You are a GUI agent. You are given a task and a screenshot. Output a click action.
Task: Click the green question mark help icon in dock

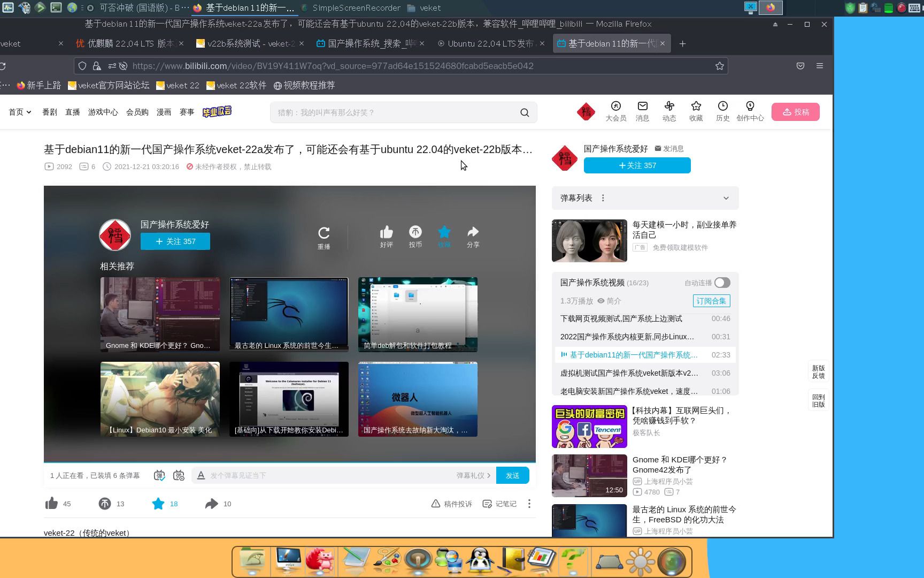pos(572,560)
